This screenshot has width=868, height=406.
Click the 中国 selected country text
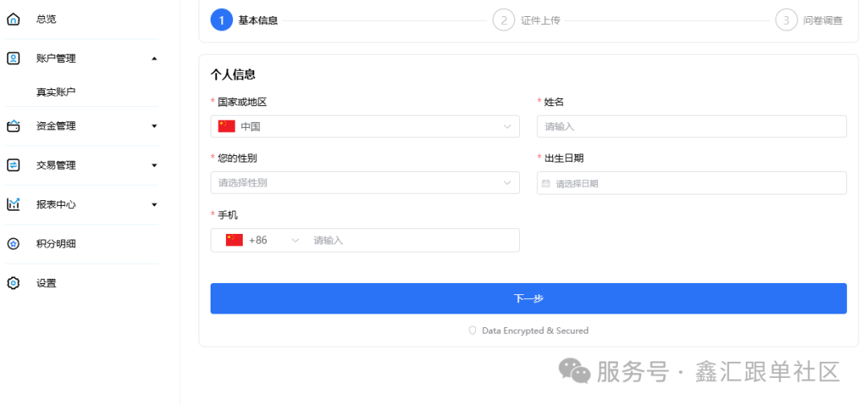tap(250, 126)
